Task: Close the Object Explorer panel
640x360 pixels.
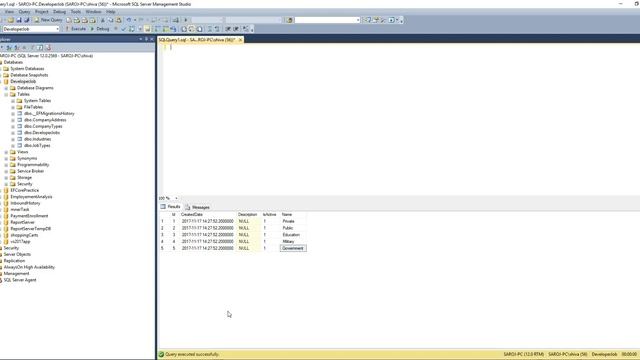Action: click(x=152, y=39)
